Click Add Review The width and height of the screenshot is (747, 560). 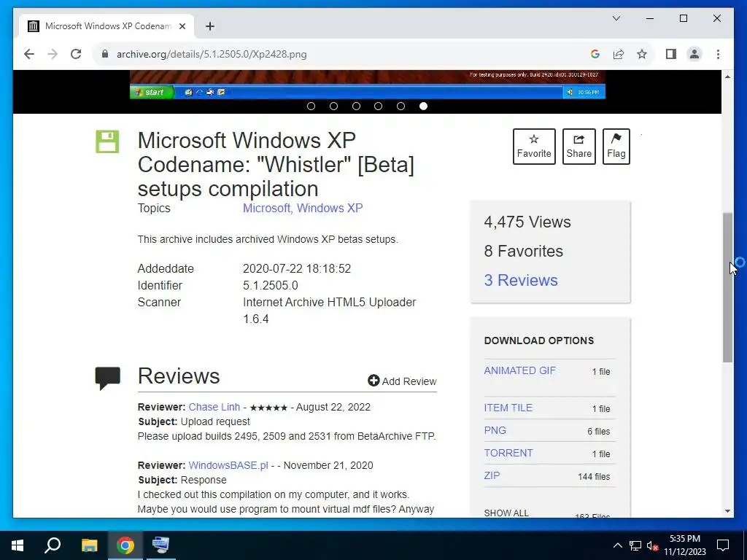402,381
